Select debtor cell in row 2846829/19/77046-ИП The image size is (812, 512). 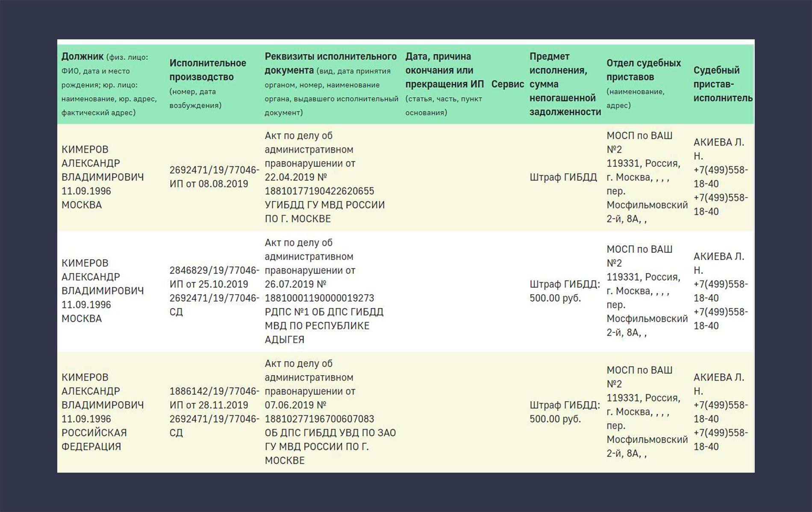tap(103, 291)
